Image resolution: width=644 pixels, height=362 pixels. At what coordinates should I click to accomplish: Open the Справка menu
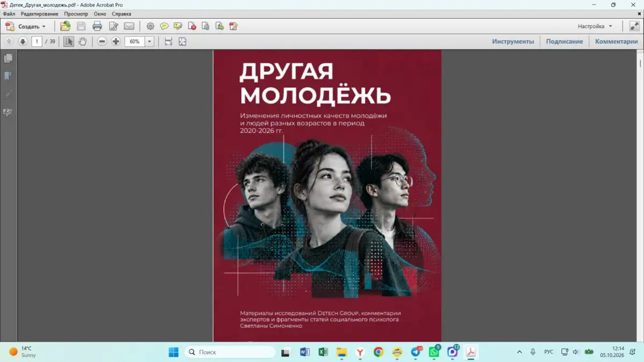coord(121,14)
